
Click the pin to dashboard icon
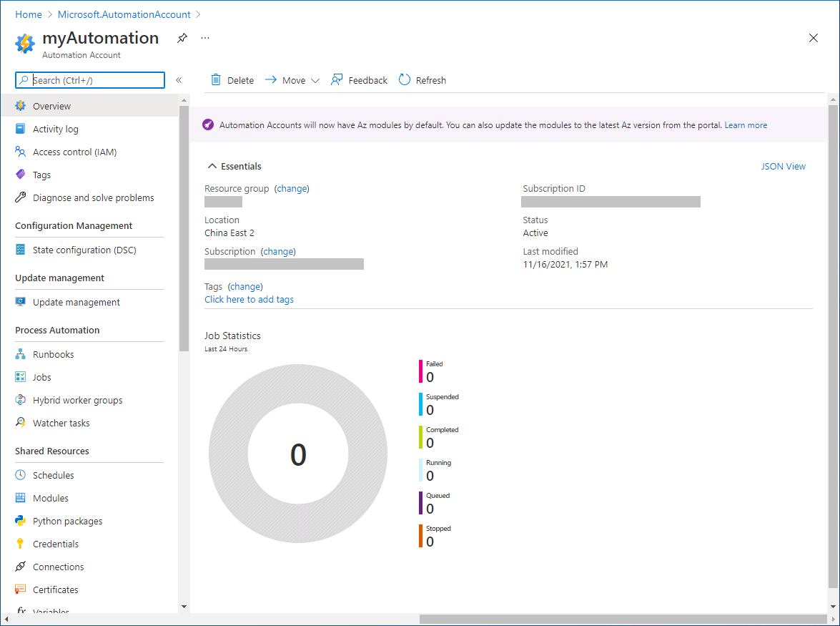(x=182, y=39)
